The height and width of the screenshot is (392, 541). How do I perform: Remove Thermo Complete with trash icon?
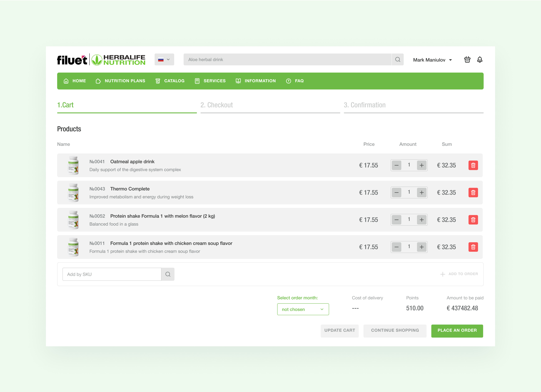473,192
